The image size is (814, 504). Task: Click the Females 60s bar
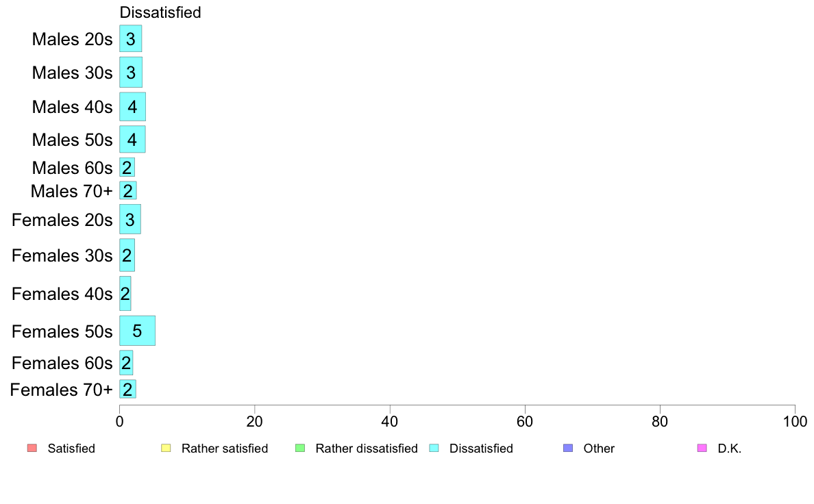[126, 362]
